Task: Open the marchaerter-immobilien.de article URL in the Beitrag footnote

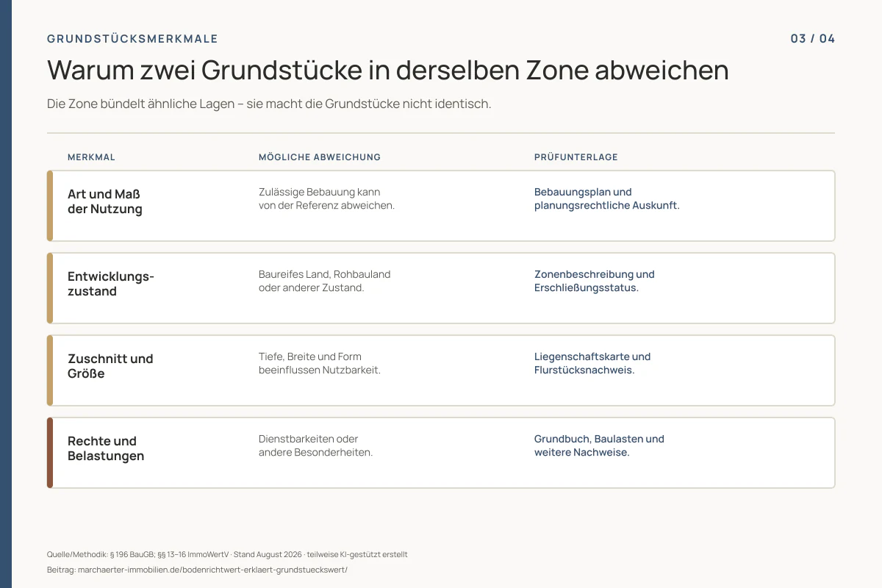Action: click(x=212, y=570)
